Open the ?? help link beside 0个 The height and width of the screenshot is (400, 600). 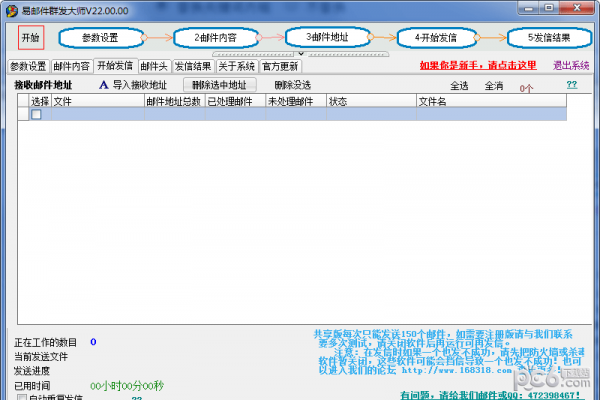[x=572, y=85]
